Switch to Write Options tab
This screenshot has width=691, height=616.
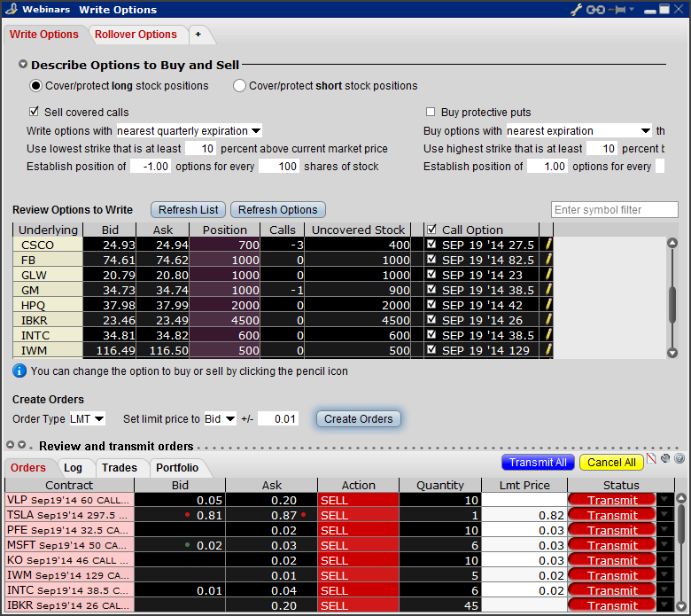[44, 35]
